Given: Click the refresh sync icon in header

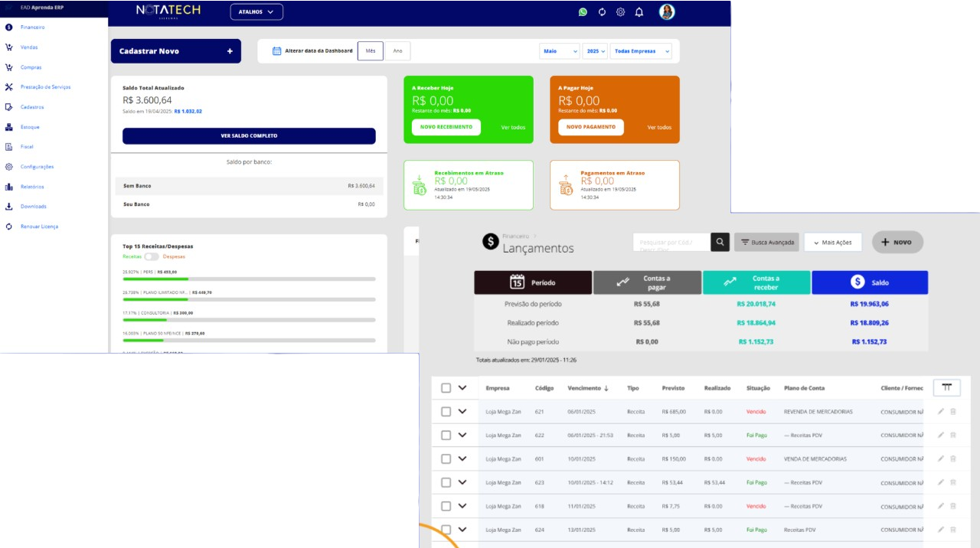Looking at the screenshot, I should click(602, 11).
